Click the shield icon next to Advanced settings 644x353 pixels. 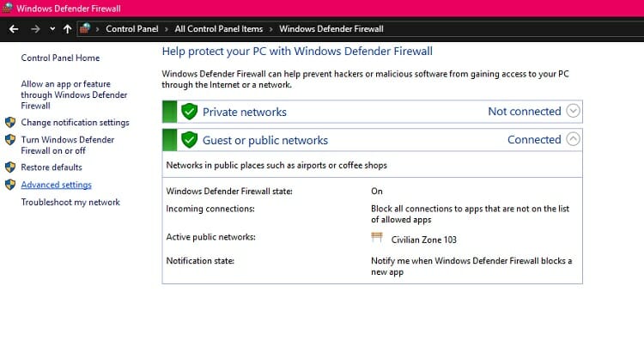[10, 185]
